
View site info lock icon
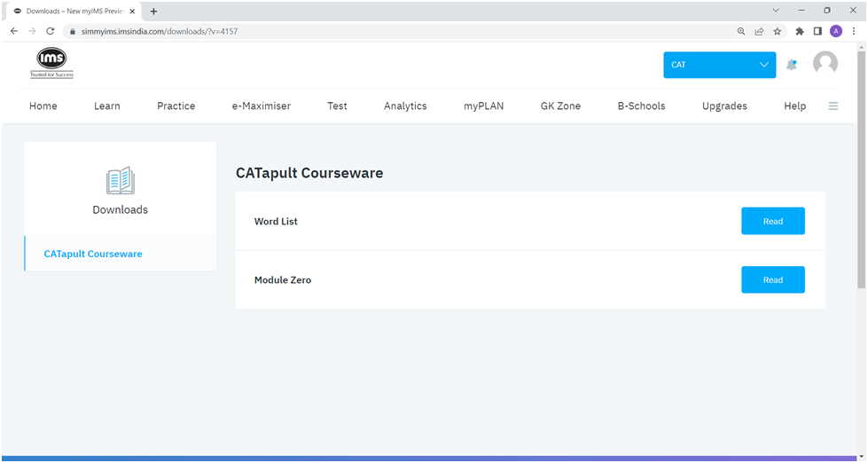72,32
